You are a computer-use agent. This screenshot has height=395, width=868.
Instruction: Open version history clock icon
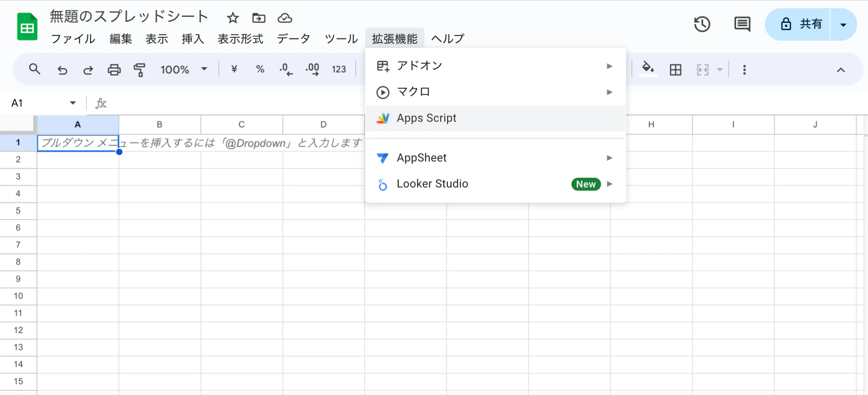702,24
